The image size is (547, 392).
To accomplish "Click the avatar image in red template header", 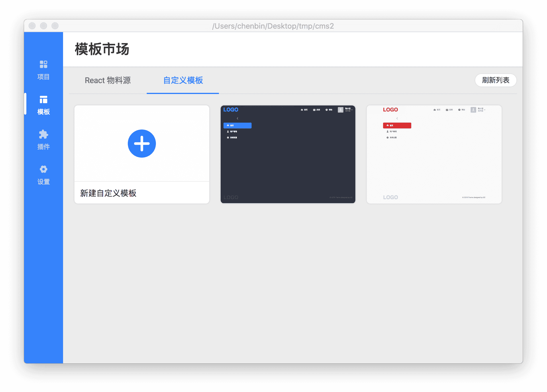I will pyautogui.click(x=473, y=110).
